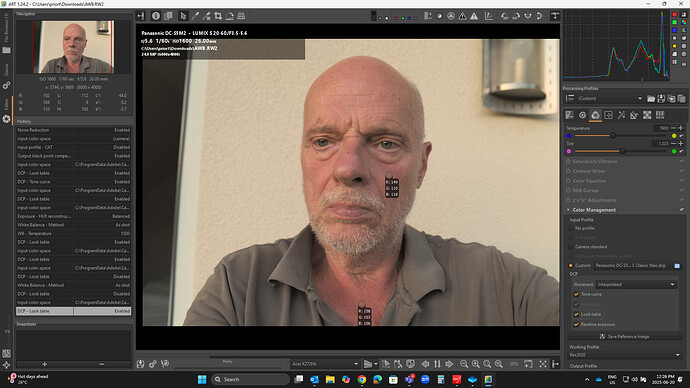
Task: Save the current processing profile icon
Action: (661, 99)
